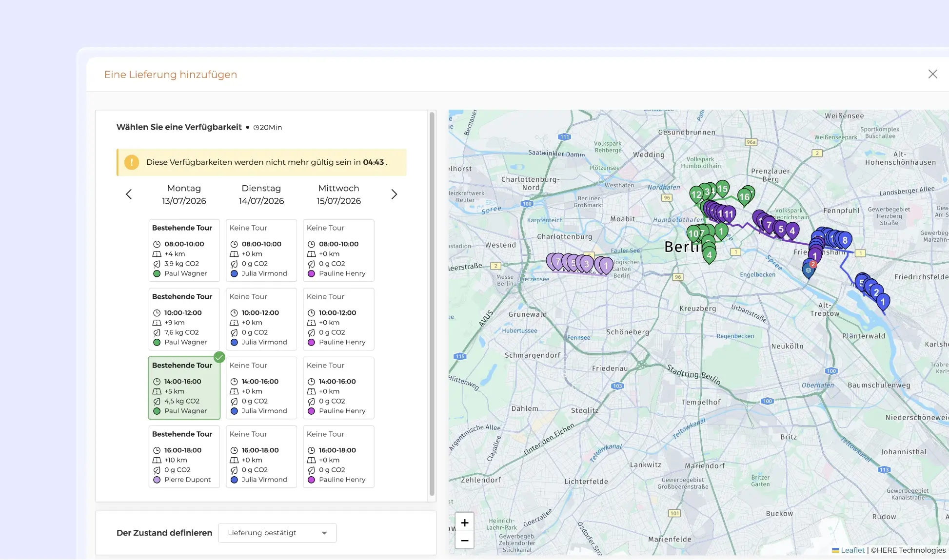Click lilac dot beside Pierre Dupont
Image resolution: width=949 pixels, height=560 pixels.
[157, 480]
